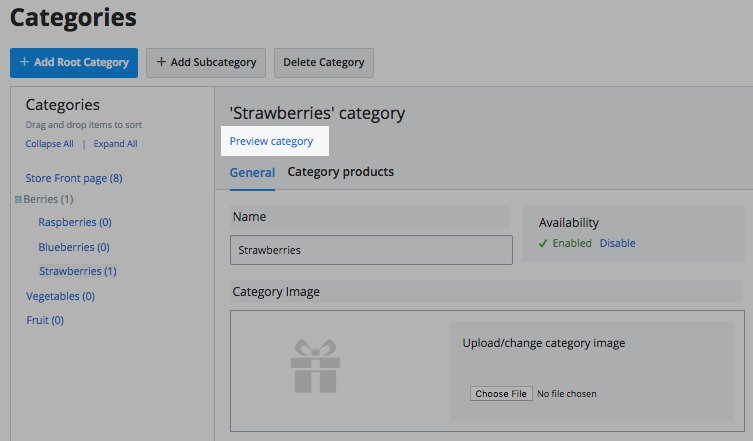Disable the category availability
Viewport: 753px width, 441px height.
click(x=617, y=243)
